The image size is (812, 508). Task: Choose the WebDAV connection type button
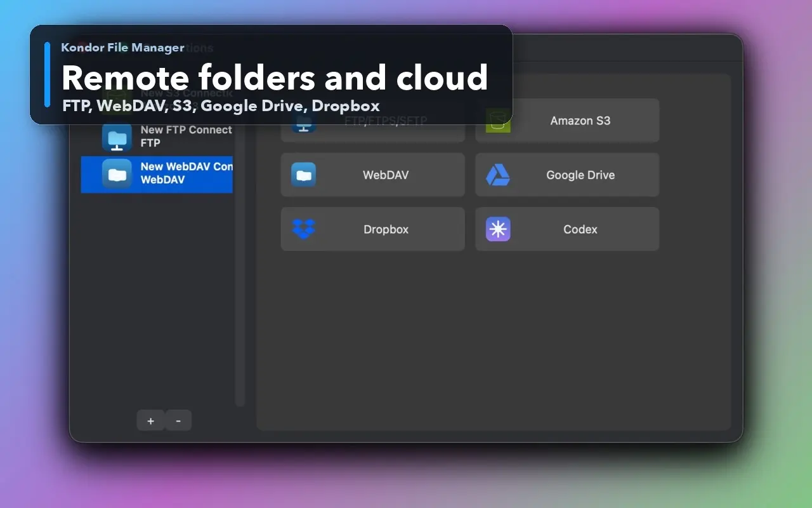(373, 175)
